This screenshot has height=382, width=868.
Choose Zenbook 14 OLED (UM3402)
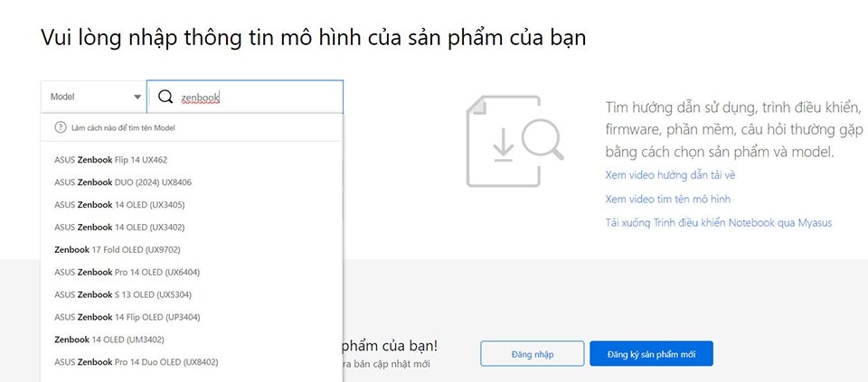[x=109, y=340]
